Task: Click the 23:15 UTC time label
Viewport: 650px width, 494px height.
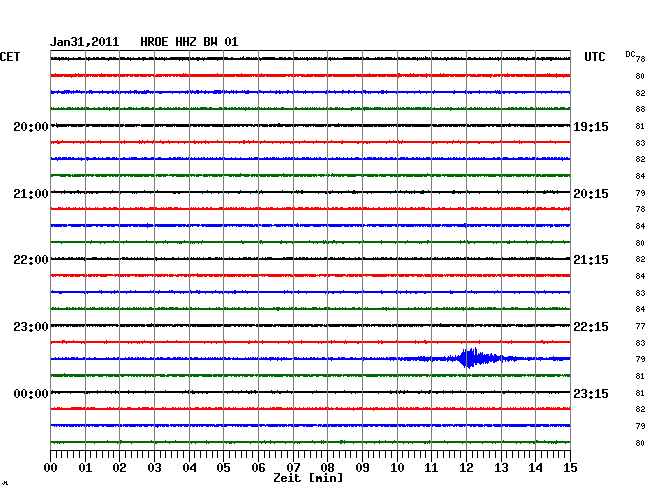Action: (x=591, y=393)
